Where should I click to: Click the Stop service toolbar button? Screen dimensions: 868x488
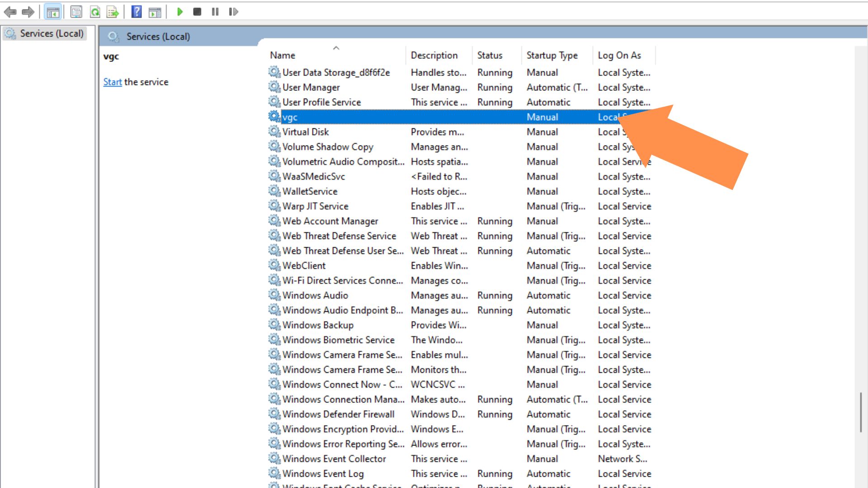pyautogui.click(x=197, y=11)
